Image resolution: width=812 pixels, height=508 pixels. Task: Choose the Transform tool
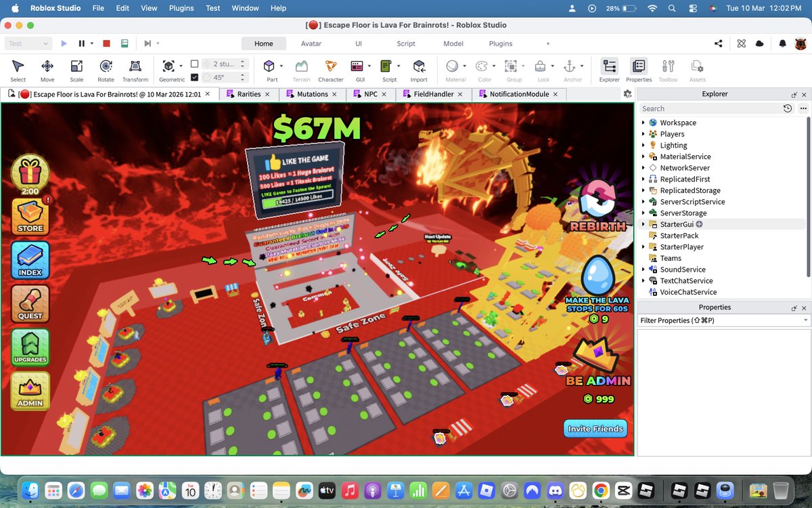pyautogui.click(x=135, y=70)
